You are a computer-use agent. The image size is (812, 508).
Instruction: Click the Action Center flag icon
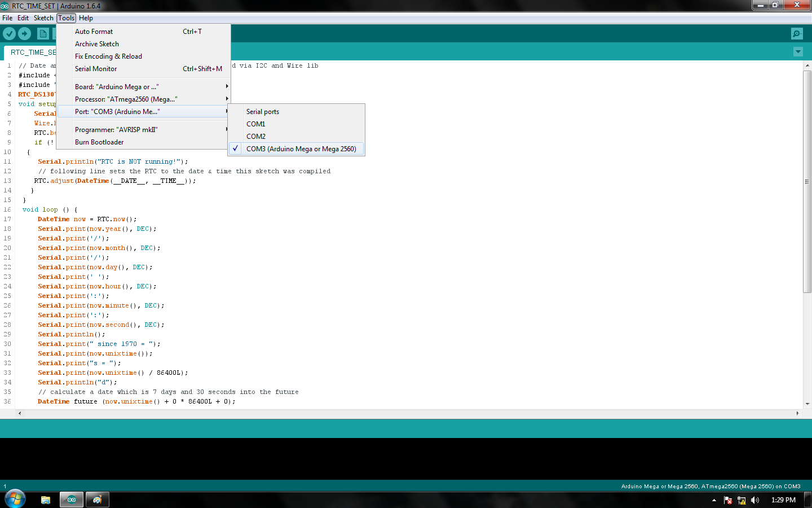728,500
